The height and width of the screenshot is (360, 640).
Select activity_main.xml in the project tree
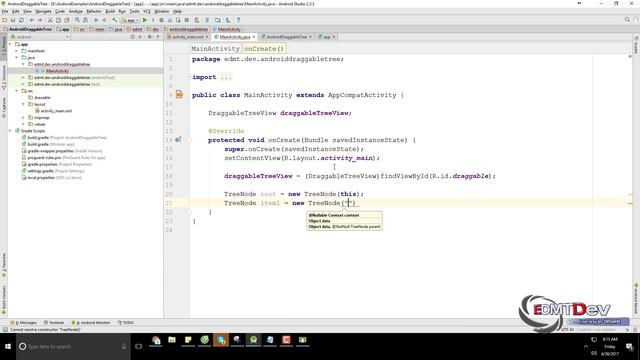56,111
